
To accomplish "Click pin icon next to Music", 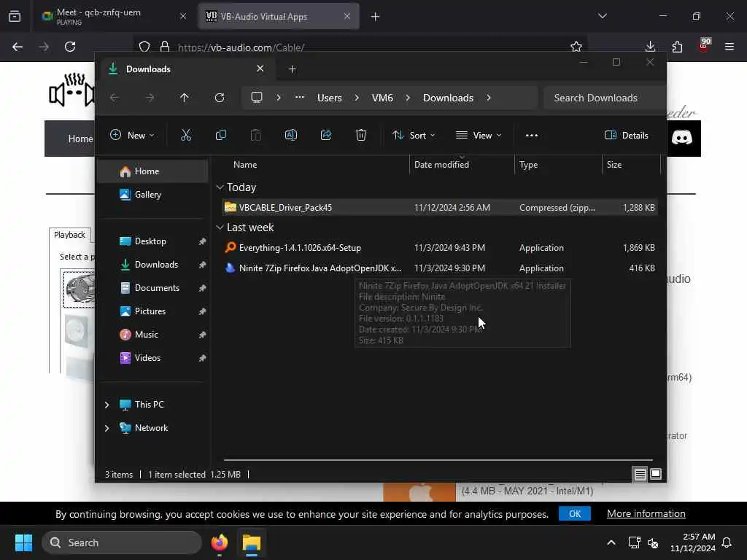I will (202, 335).
